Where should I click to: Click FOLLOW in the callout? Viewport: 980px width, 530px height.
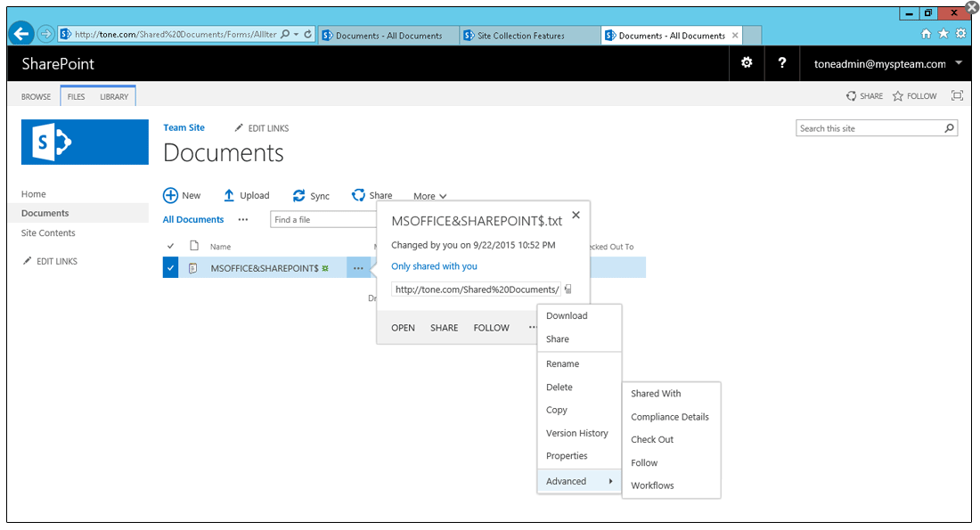[x=491, y=328]
